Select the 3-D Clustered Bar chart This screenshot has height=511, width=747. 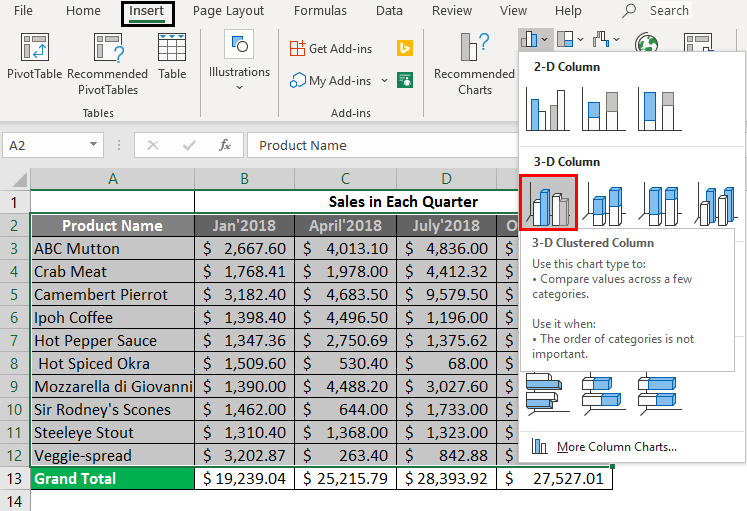547,393
